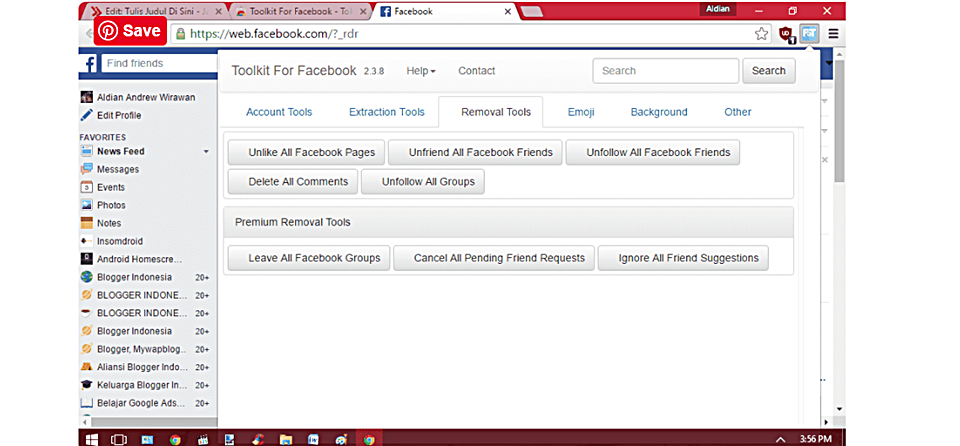Screen dimensions: 960x446
Task: Click the Chrome address bar URL
Action: [274, 34]
